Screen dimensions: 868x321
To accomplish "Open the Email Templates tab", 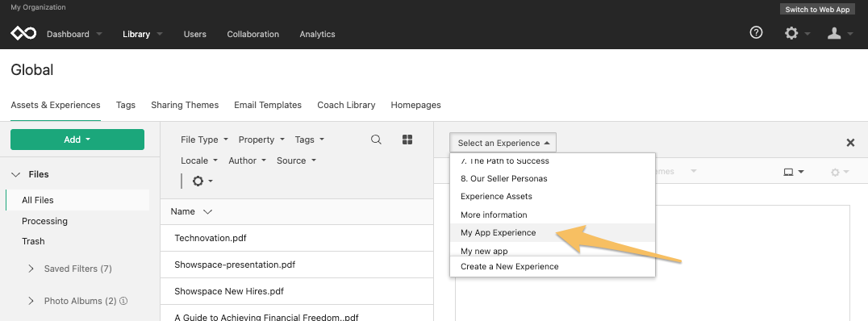I will click(x=268, y=105).
